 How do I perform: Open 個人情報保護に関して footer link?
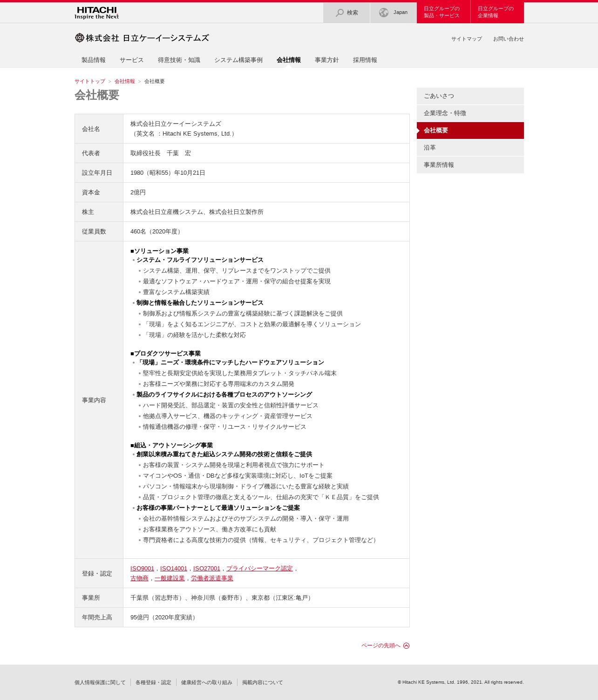point(100,682)
